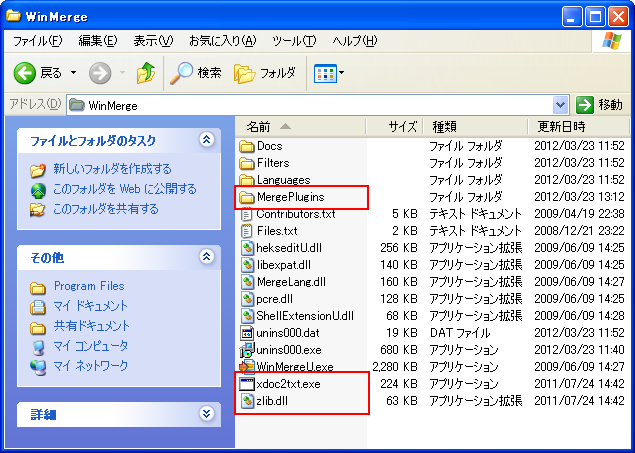Collapse the その他 panel
The image size is (635, 453).
207,256
